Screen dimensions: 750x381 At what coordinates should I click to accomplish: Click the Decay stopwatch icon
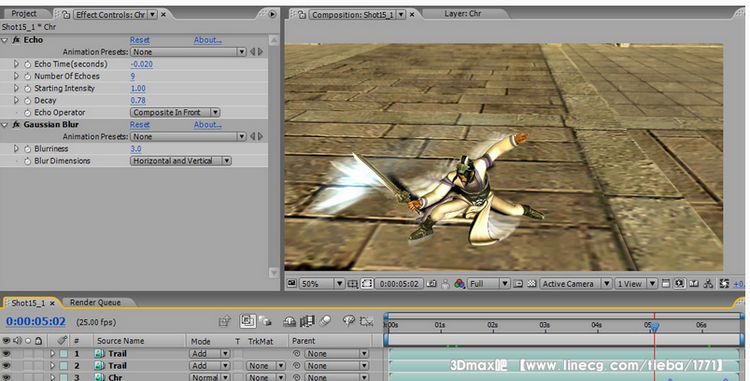click(27, 100)
